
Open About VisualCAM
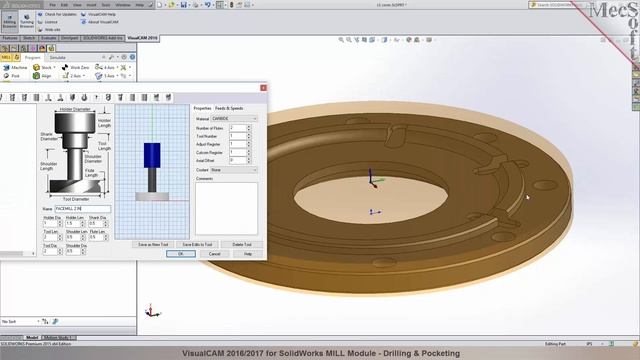(100, 22)
